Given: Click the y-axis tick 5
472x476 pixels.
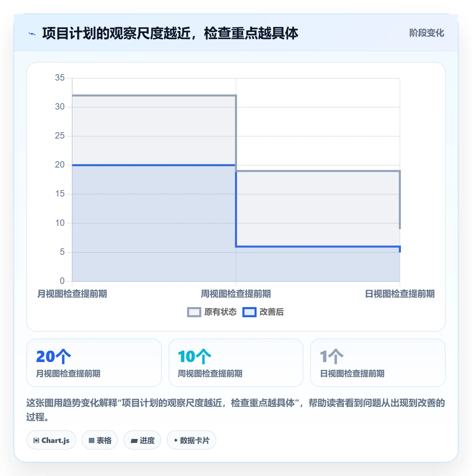Looking at the screenshot, I should pyautogui.click(x=62, y=252).
